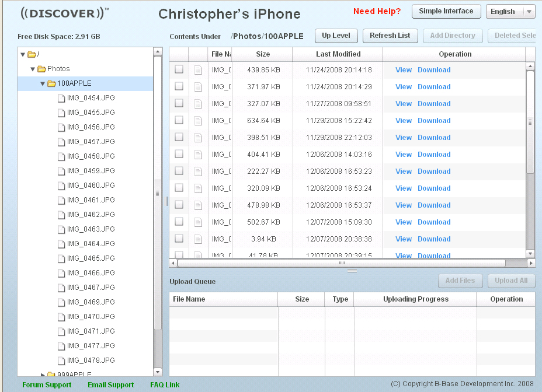Click document icon in 327.07 KB row
This screenshot has height=392, width=542.
(x=198, y=104)
